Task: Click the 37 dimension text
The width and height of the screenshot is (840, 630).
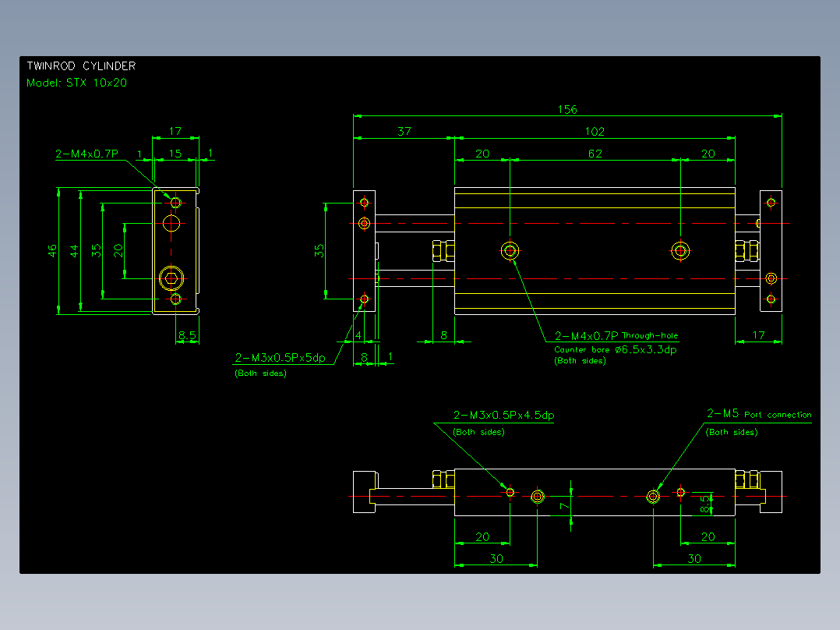Action: [x=404, y=131]
